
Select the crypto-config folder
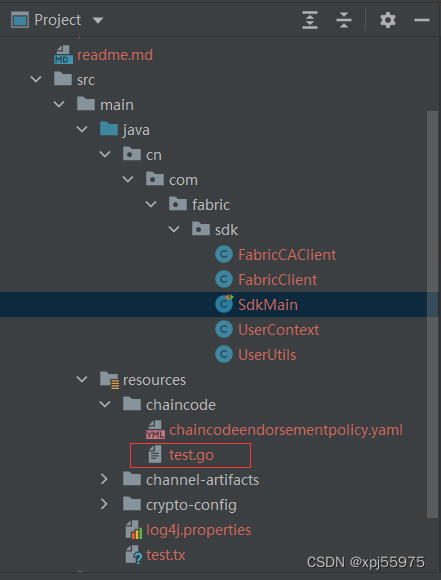coord(191,505)
